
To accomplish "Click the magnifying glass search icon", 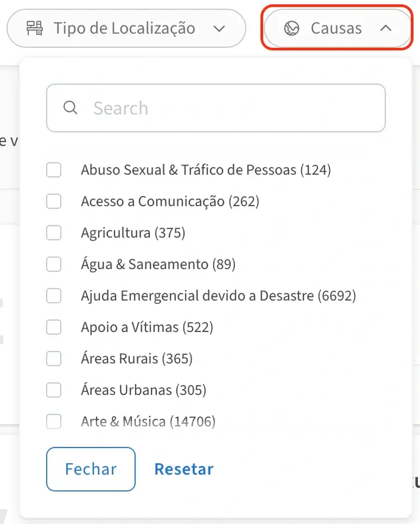I will click(70, 108).
